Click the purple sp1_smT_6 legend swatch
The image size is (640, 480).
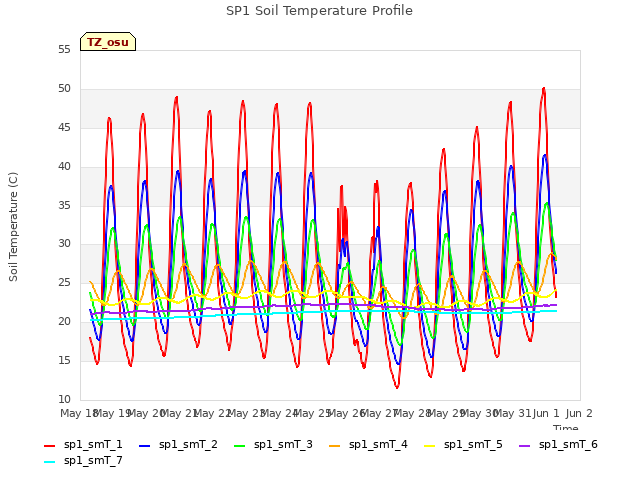pos(524,446)
